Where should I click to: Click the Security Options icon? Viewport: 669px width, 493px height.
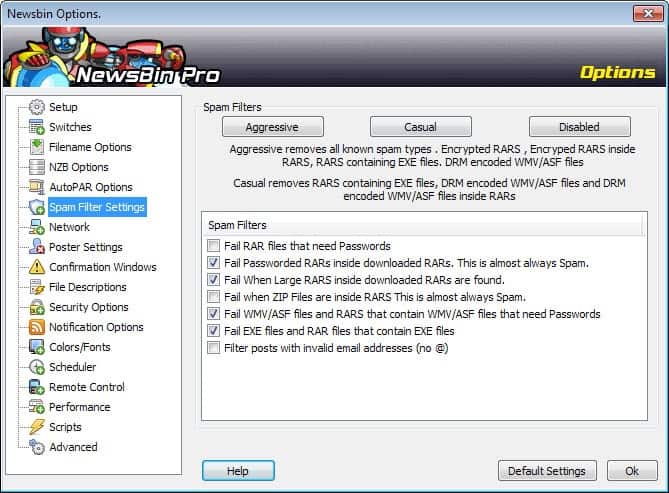point(37,307)
